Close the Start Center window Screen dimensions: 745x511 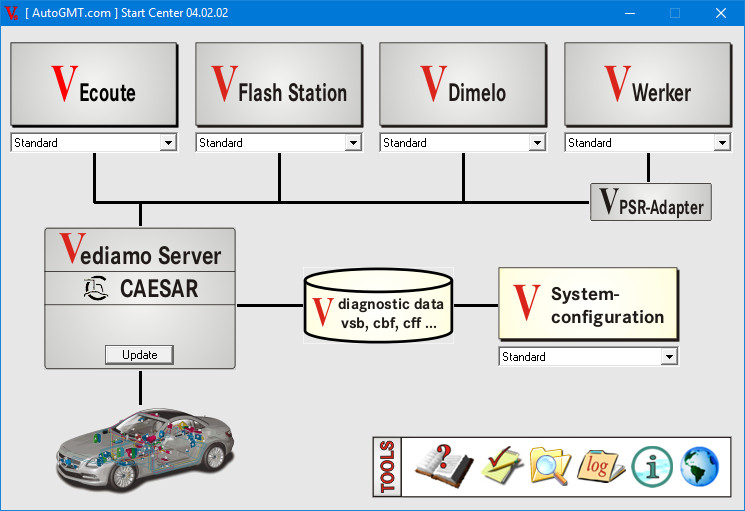(721, 13)
